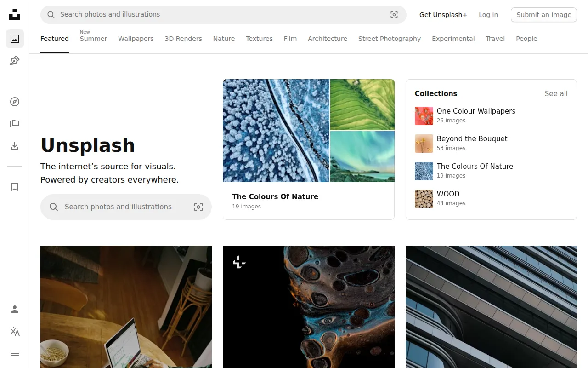Open One Colour Wallpapers collection
Screen dimensions: 588x368
(476, 111)
